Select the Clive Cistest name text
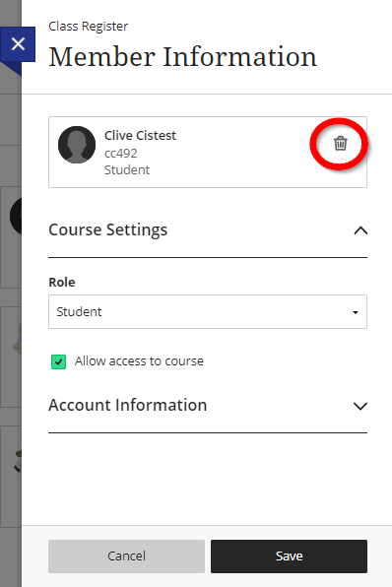The width and height of the screenshot is (392, 587). pos(140,135)
